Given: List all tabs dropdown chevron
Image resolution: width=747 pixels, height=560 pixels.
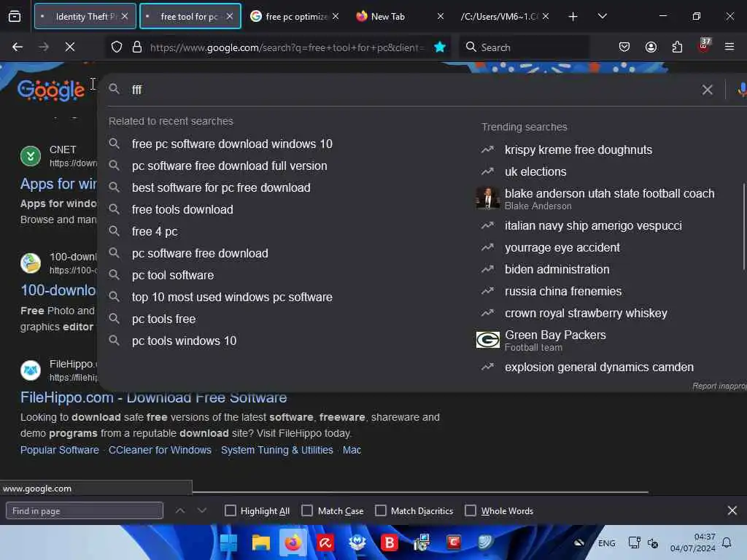Looking at the screenshot, I should (x=602, y=17).
